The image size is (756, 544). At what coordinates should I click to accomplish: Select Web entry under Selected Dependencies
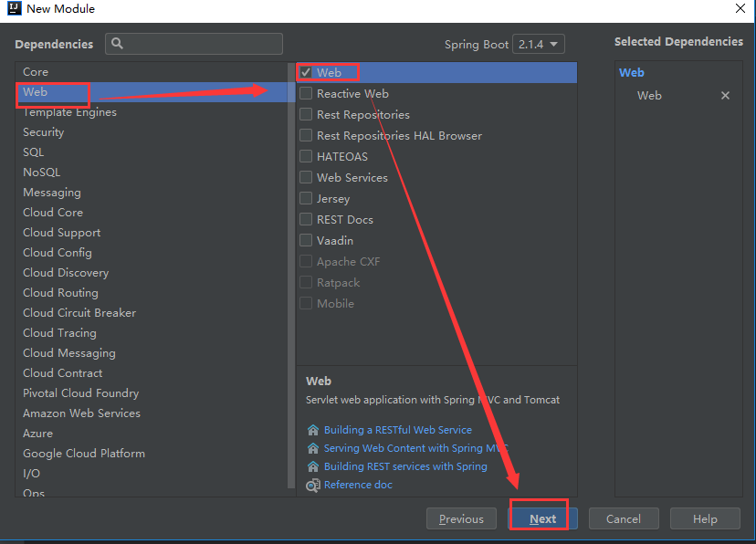649,96
